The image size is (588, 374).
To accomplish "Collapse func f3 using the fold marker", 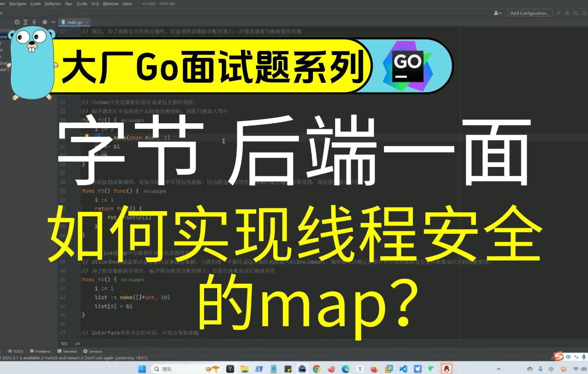I will coord(80,191).
